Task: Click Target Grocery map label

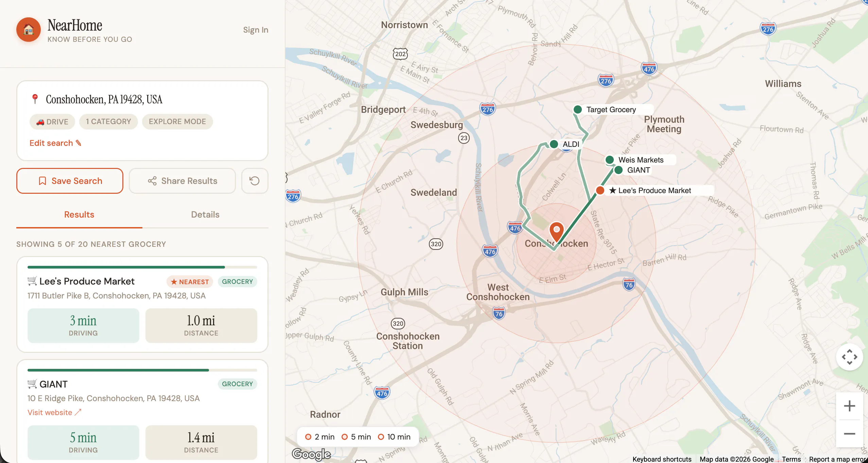Action: click(x=611, y=109)
